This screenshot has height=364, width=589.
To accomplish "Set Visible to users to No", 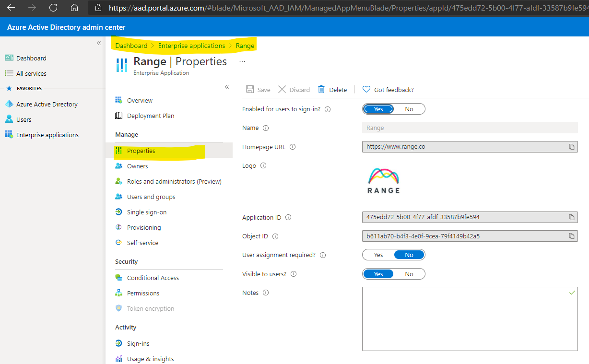I will pos(409,274).
